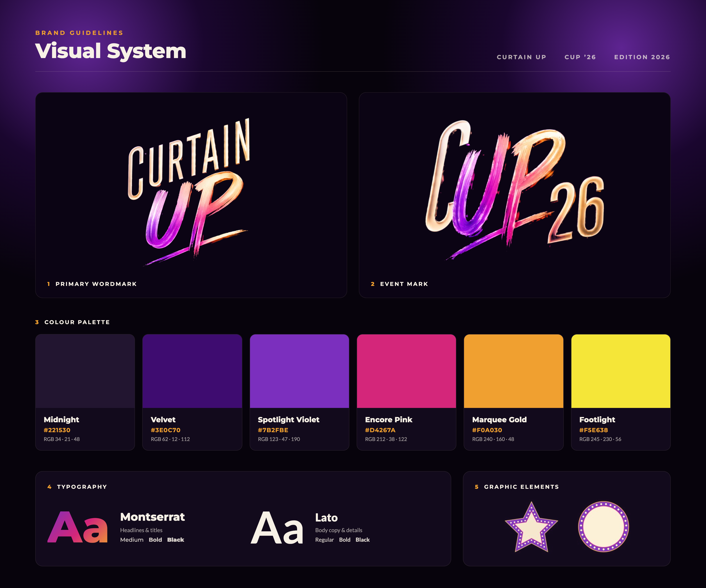Screen dimensions: 706x588
Task: Pick the Footlight yellow swatch
Action: click(621, 371)
